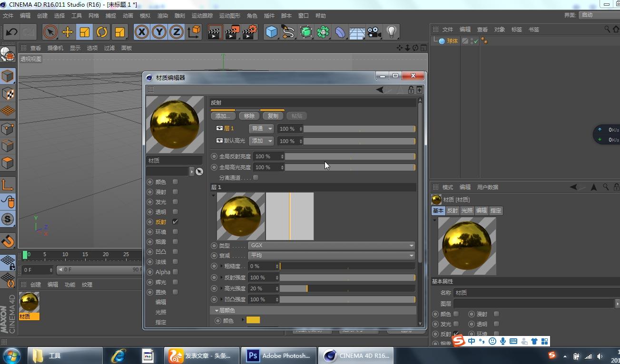Viewport: 620px width, 364px height.
Task: Click the 名称 input field
Action: pos(536,293)
